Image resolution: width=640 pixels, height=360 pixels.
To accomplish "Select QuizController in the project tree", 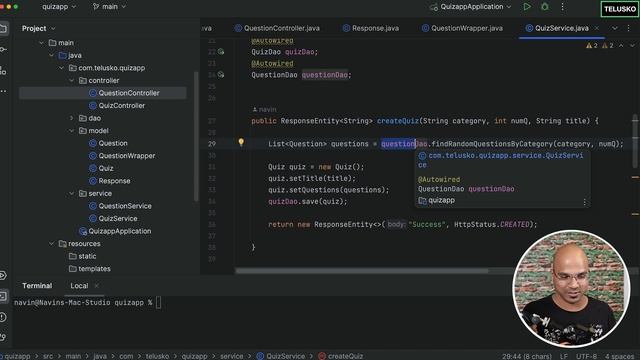I will [122, 106].
